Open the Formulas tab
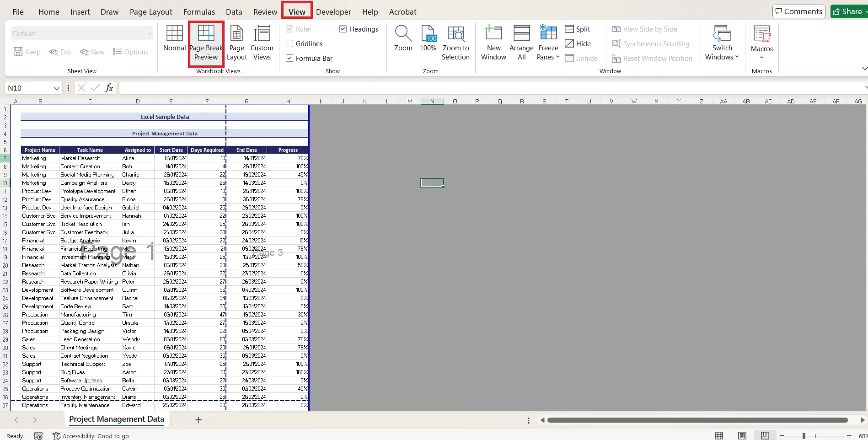The image size is (868, 440). pyautogui.click(x=199, y=12)
